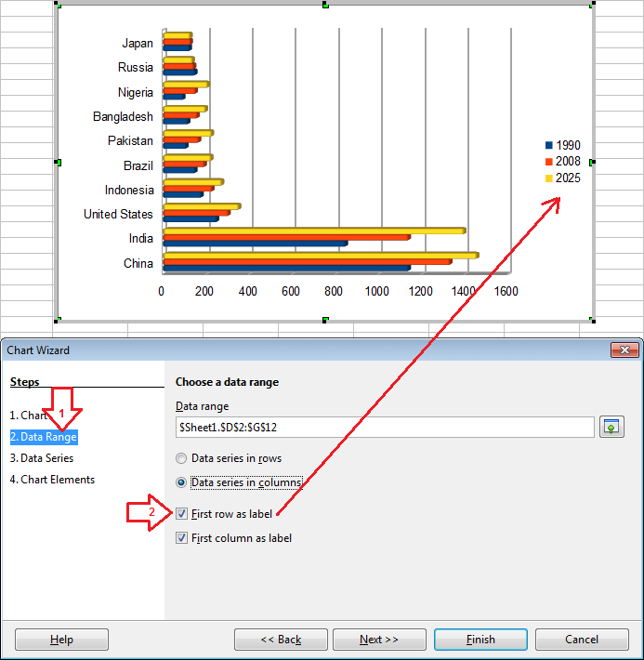This screenshot has height=660, width=644.
Task: Open the Chart Elements step
Action: 52,480
